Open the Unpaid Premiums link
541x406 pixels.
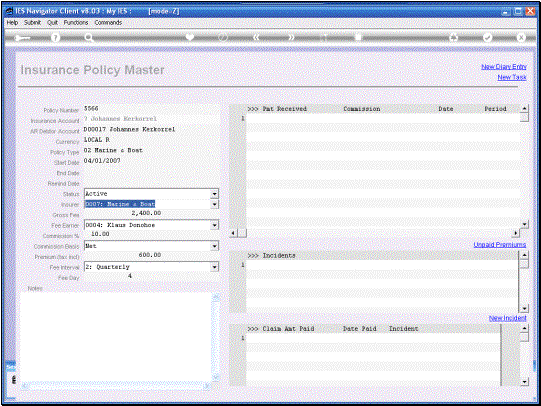click(x=500, y=245)
